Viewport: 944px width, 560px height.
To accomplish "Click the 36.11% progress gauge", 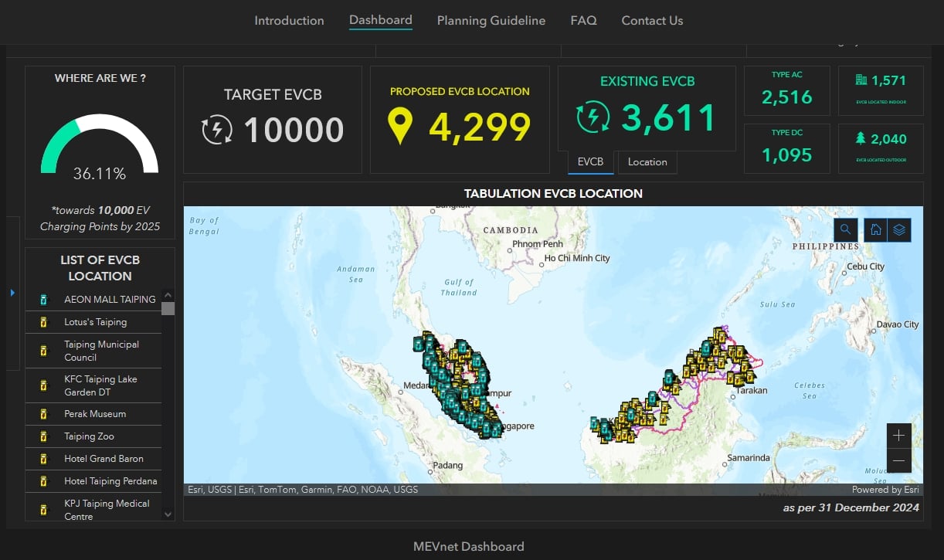I will [x=100, y=148].
